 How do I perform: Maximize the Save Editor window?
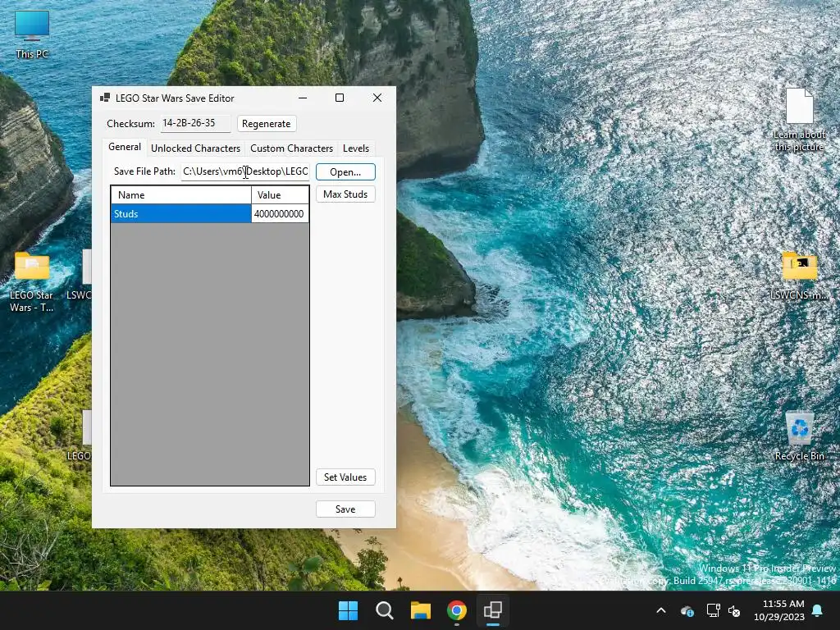point(340,98)
